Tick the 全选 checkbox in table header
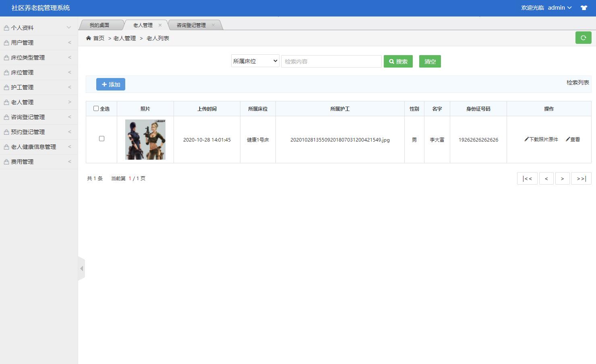Image resolution: width=596 pixels, height=364 pixels. 96,108
